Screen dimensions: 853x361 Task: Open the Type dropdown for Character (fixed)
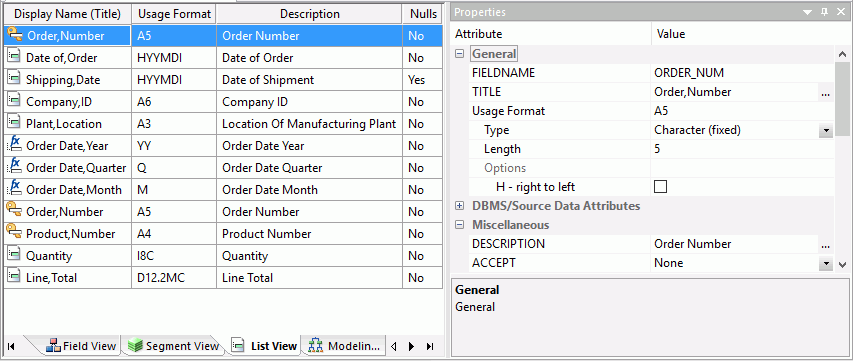click(826, 130)
